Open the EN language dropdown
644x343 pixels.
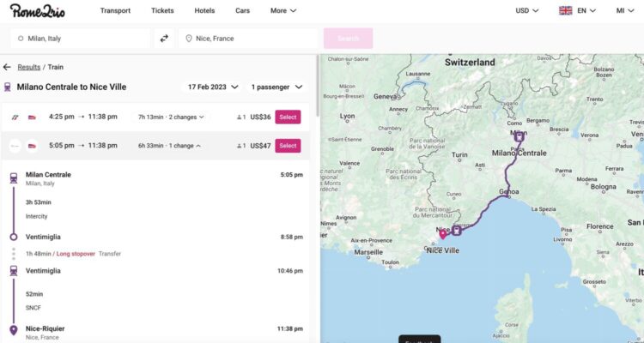tap(586, 10)
